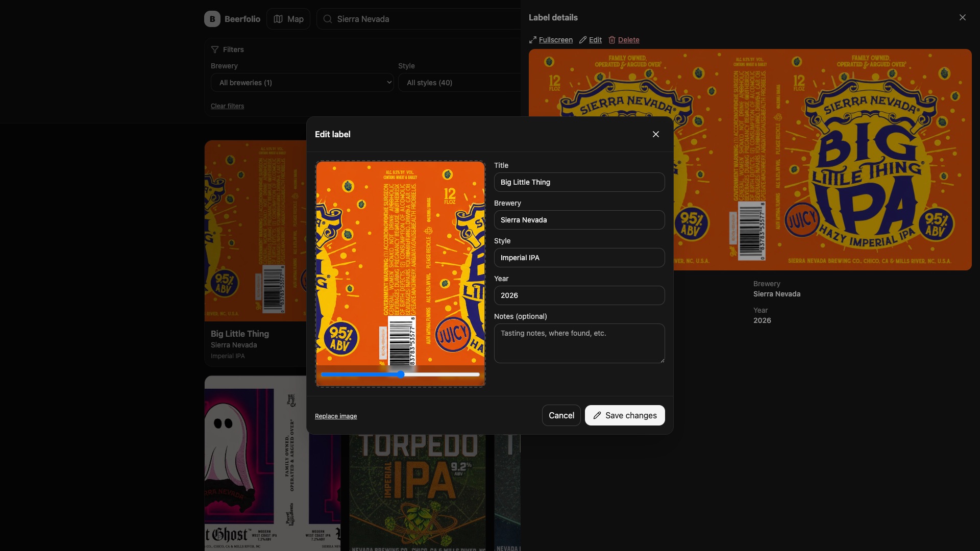Focus the Sierra Nevada search field

click(x=419, y=19)
